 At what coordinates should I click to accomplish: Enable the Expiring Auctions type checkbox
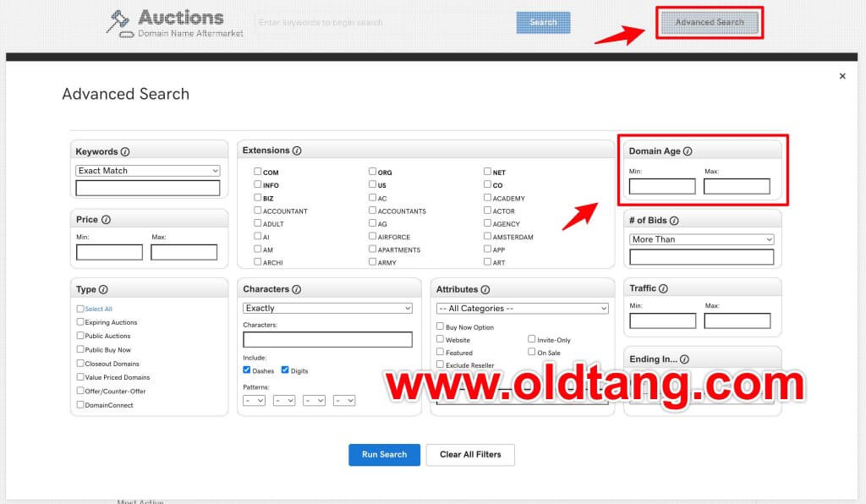coord(80,322)
